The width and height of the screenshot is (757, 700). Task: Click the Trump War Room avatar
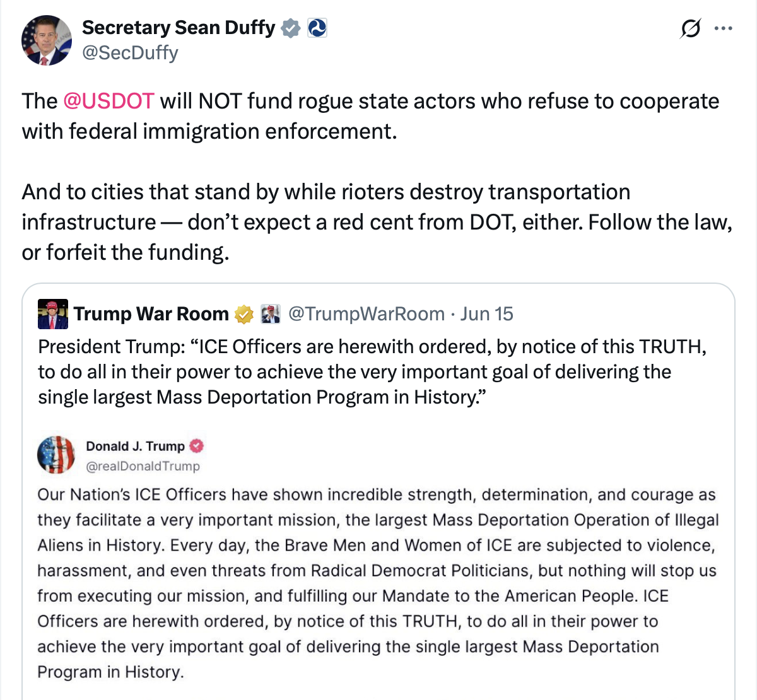[53, 314]
